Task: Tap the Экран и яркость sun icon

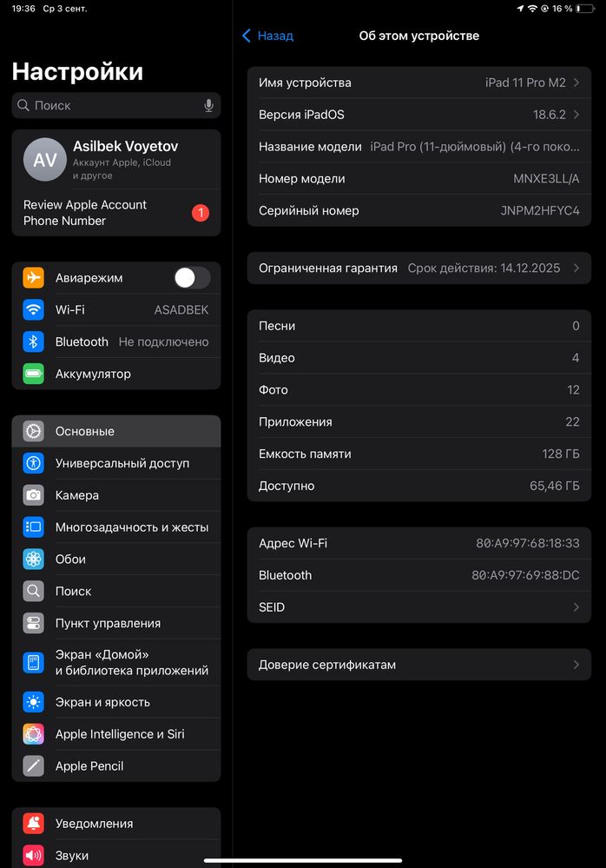Action: coord(33,702)
